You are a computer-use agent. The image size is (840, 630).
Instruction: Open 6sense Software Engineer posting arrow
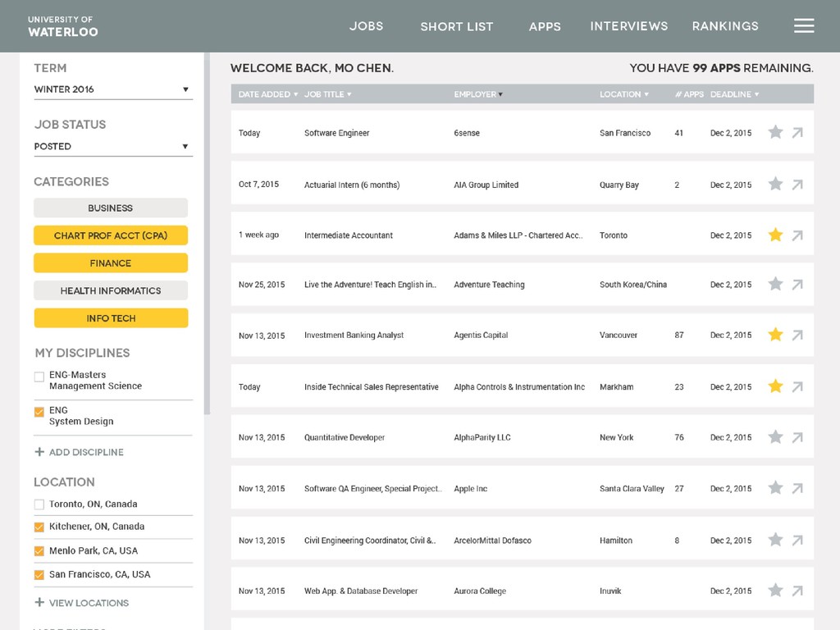coord(797,132)
